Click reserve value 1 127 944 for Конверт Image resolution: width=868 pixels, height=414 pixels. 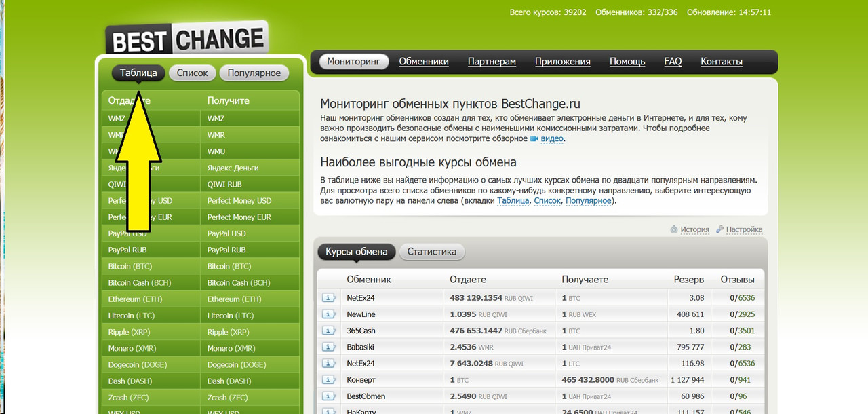(688, 380)
